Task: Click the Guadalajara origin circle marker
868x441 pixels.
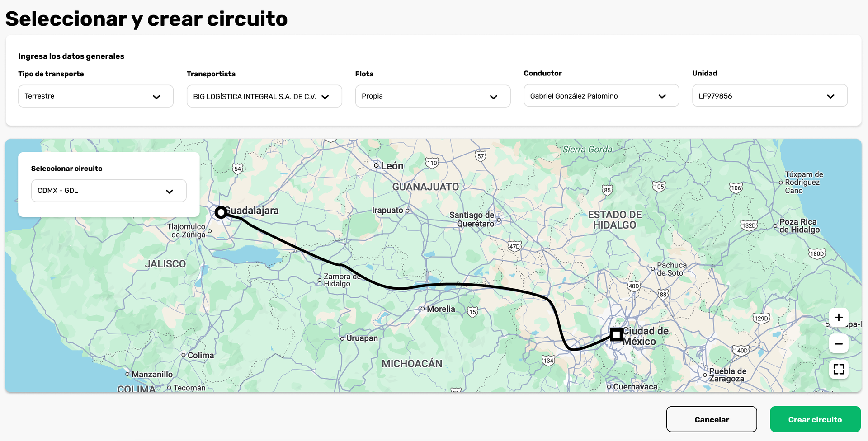Action: [221, 212]
